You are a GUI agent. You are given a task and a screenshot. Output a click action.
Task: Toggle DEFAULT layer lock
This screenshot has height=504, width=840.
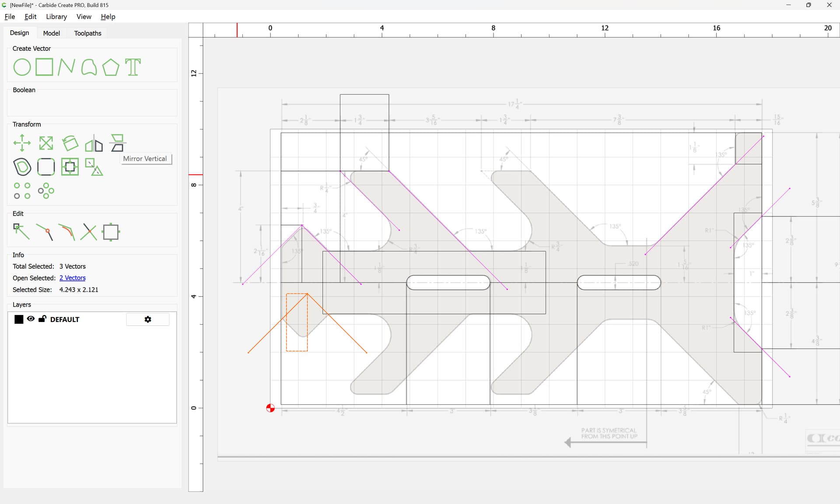[42, 319]
